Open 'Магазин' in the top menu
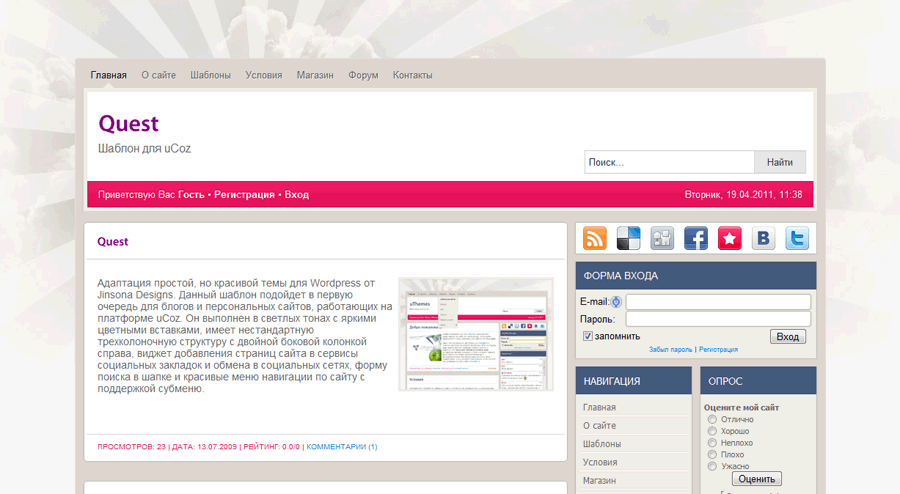 pos(315,75)
